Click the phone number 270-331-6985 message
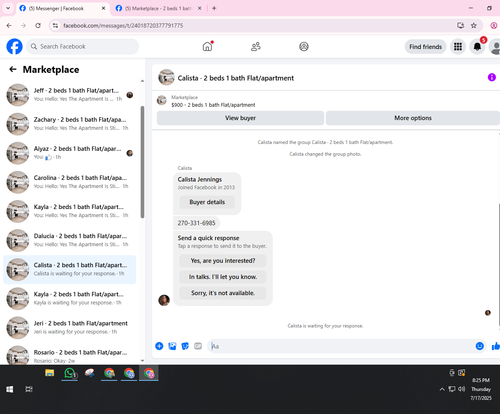The height and width of the screenshot is (414, 500). tap(196, 223)
